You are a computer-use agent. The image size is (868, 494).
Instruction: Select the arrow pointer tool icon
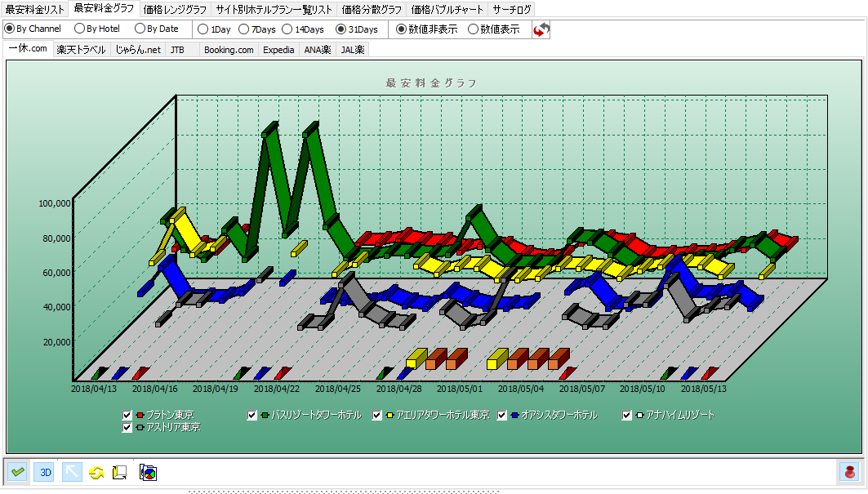pyautogui.click(x=72, y=472)
